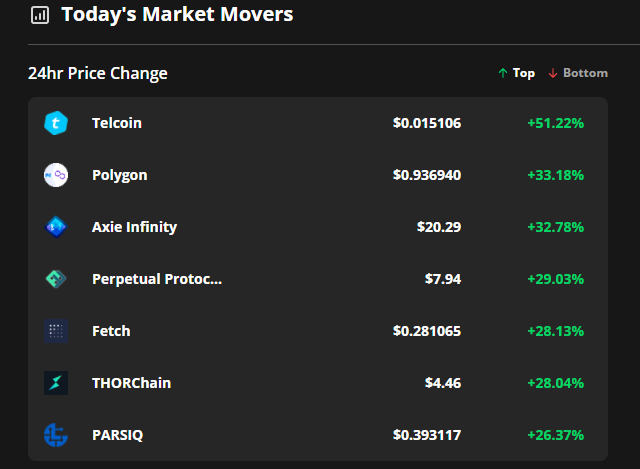Switch to the Top movers tab
The height and width of the screenshot is (469, 640).
click(x=516, y=73)
